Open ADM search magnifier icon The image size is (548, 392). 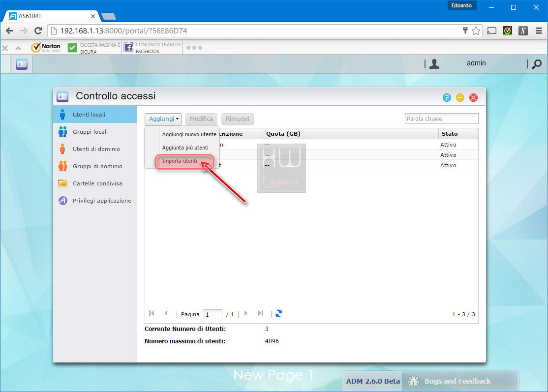537,64
